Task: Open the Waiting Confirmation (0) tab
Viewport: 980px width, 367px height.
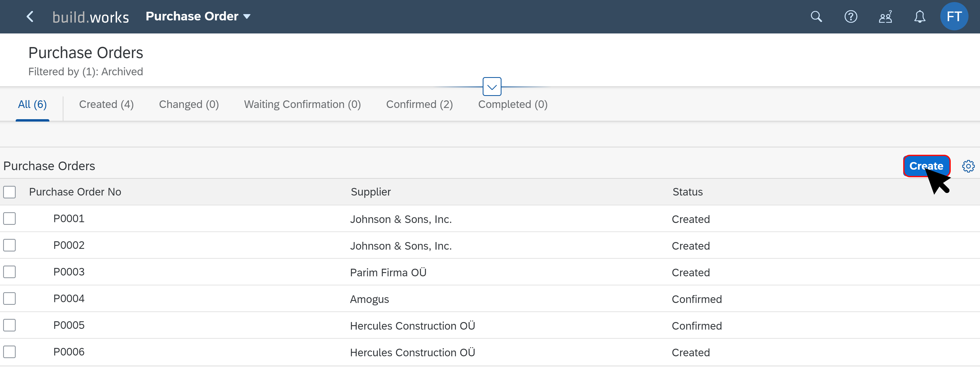Action: pos(302,104)
